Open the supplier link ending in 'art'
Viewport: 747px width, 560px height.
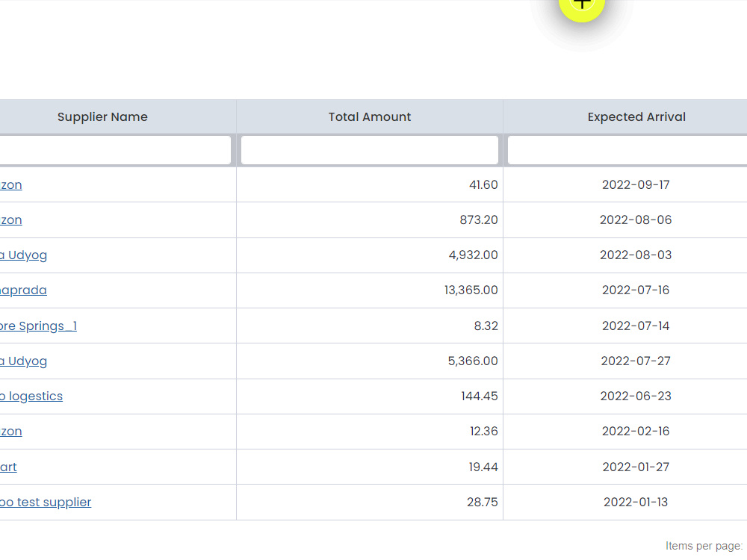tap(8, 467)
